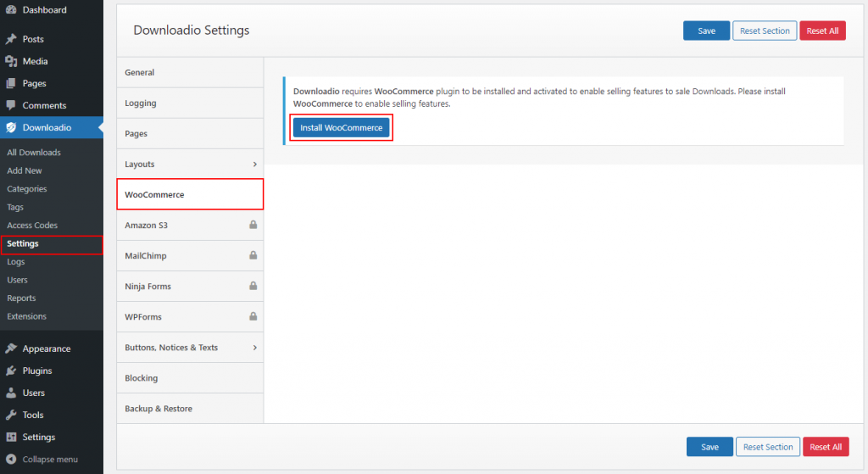868x474 pixels.
Task: Click the Collapse menu label
Action: click(50, 459)
